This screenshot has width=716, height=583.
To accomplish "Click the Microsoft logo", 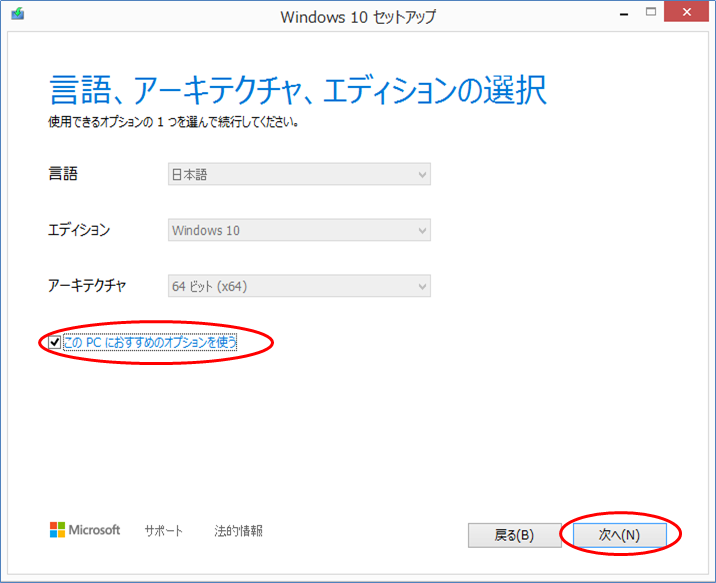I will [x=85, y=530].
